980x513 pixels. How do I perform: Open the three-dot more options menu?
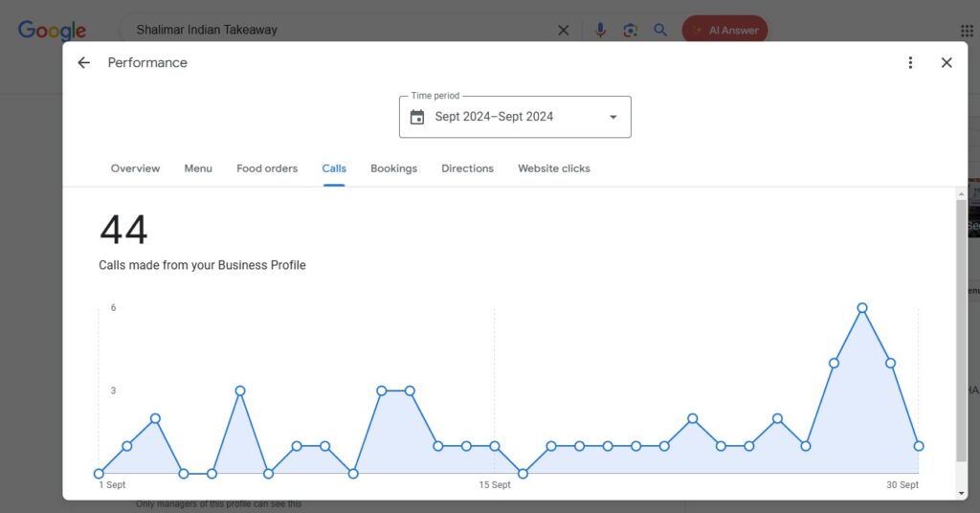click(910, 63)
